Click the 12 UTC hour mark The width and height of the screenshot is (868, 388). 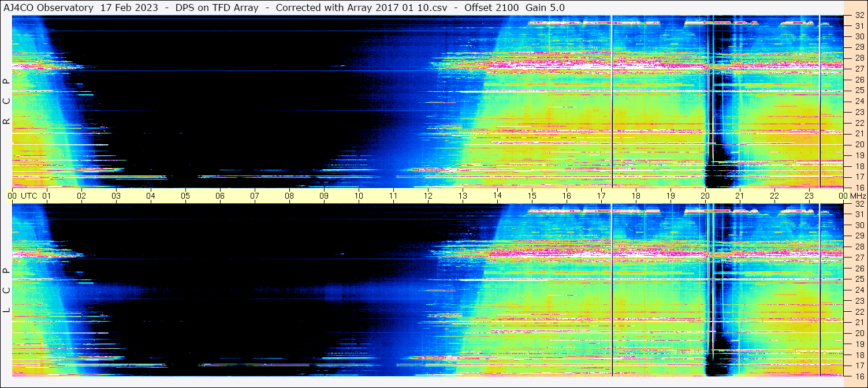(428, 196)
